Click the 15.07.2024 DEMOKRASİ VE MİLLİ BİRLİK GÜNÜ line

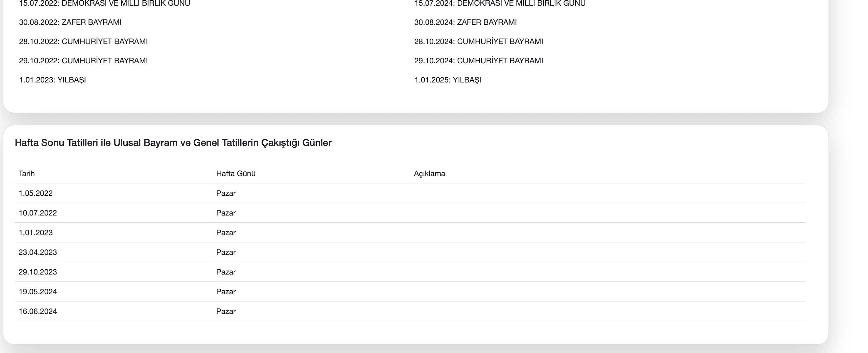point(500,3)
